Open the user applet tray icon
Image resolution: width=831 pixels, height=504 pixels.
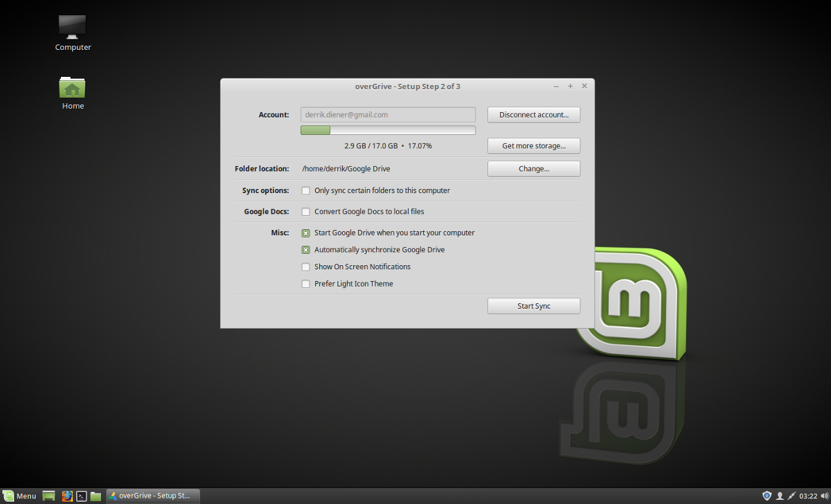tap(779, 496)
